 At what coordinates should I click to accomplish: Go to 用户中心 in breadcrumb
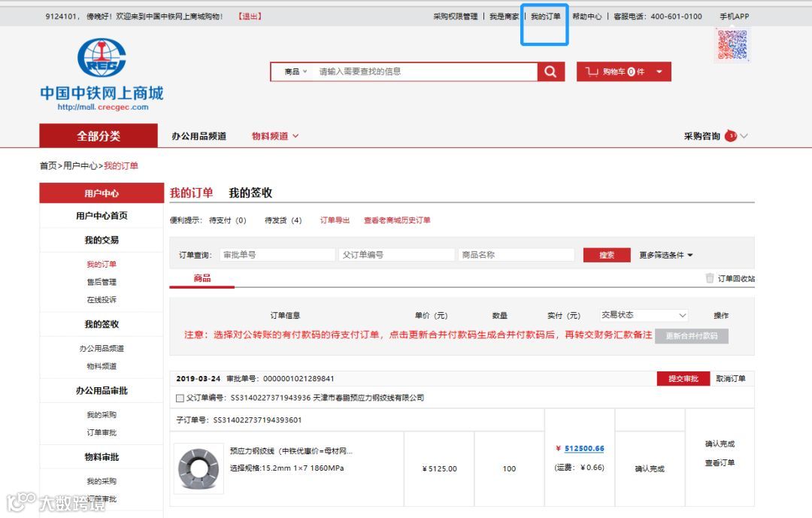pyautogui.click(x=80, y=165)
